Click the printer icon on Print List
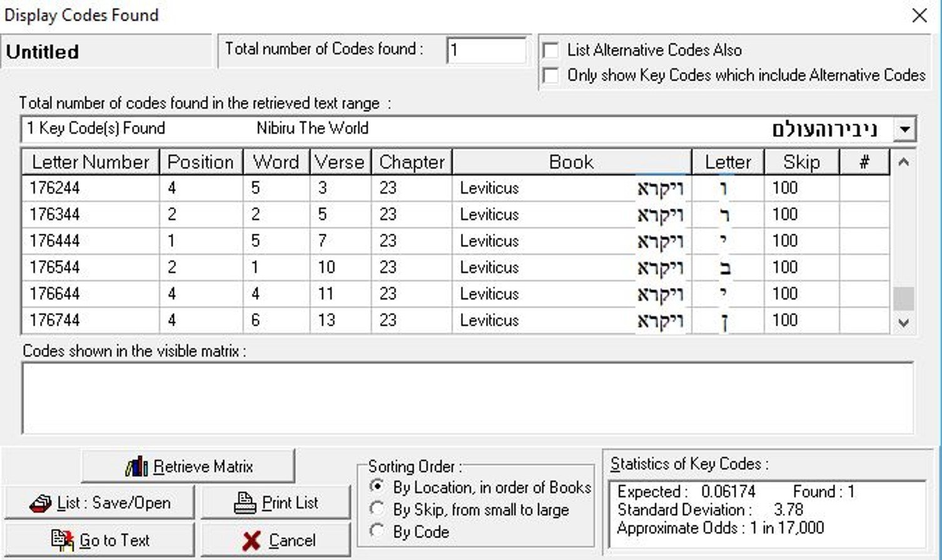 tap(245, 503)
